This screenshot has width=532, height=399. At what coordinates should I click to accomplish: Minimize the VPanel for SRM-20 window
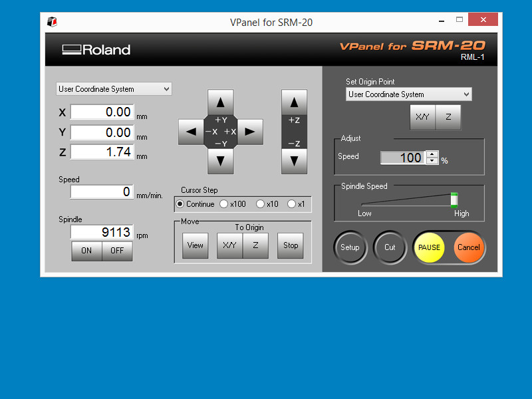click(442, 21)
